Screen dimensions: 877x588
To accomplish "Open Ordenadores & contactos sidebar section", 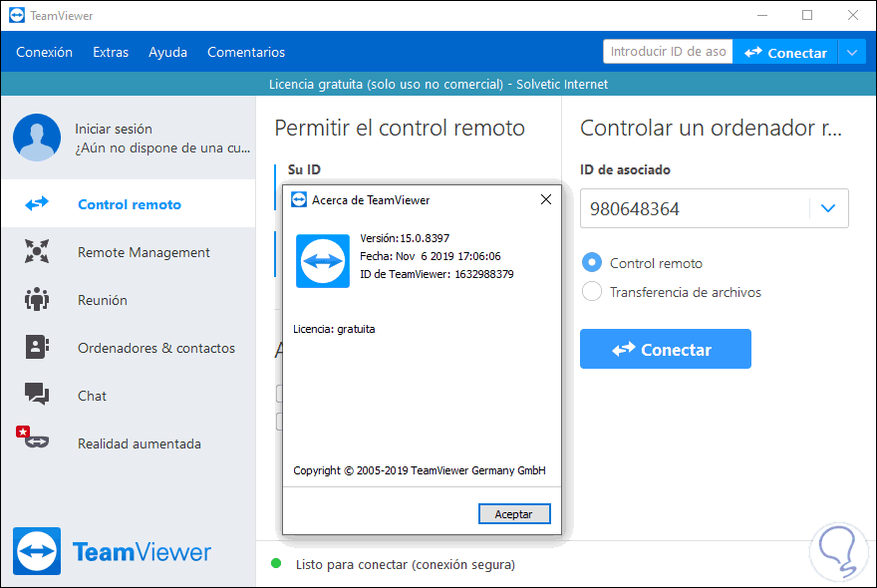I will (129, 348).
